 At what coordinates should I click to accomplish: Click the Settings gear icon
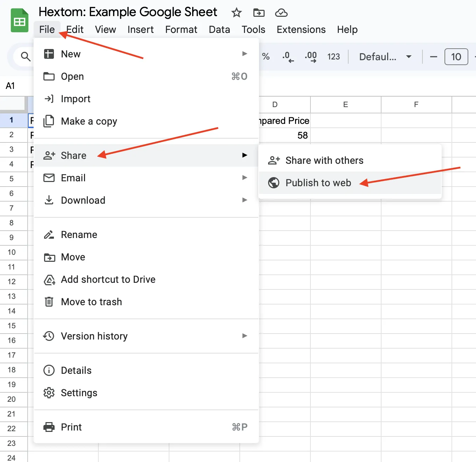point(49,393)
